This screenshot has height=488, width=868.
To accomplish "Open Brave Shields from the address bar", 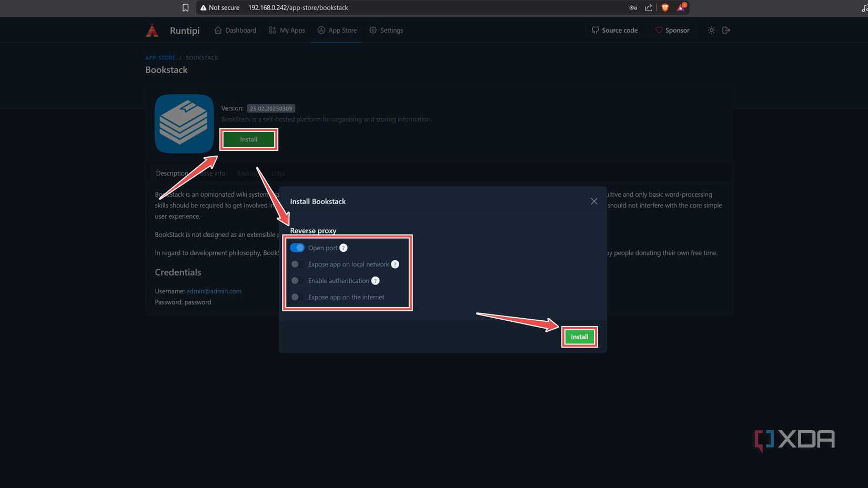I will (x=664, y=7).
